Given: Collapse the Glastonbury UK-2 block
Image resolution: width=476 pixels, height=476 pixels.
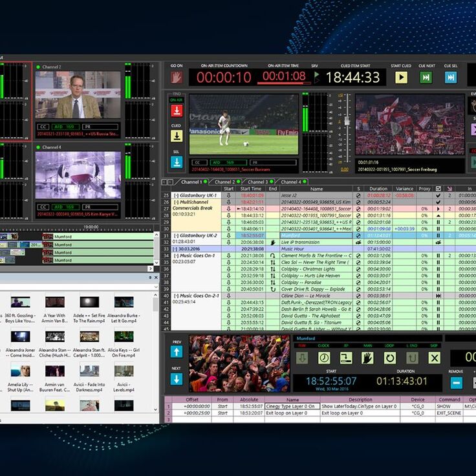Looking at the screenshot, I should click(176, 235).
